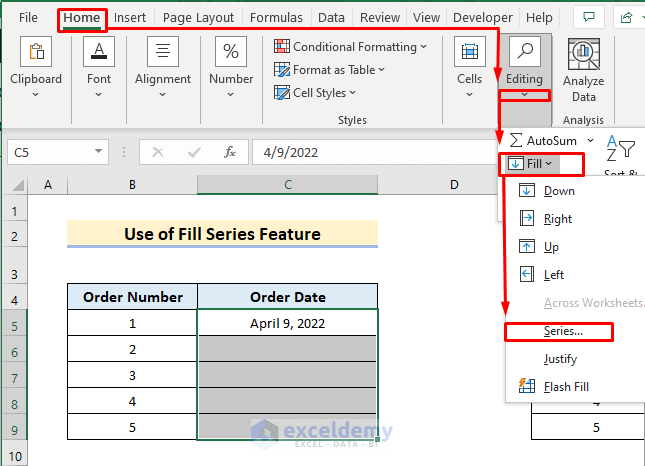Open the AutoSum dropdown arrow

point(591,140)
